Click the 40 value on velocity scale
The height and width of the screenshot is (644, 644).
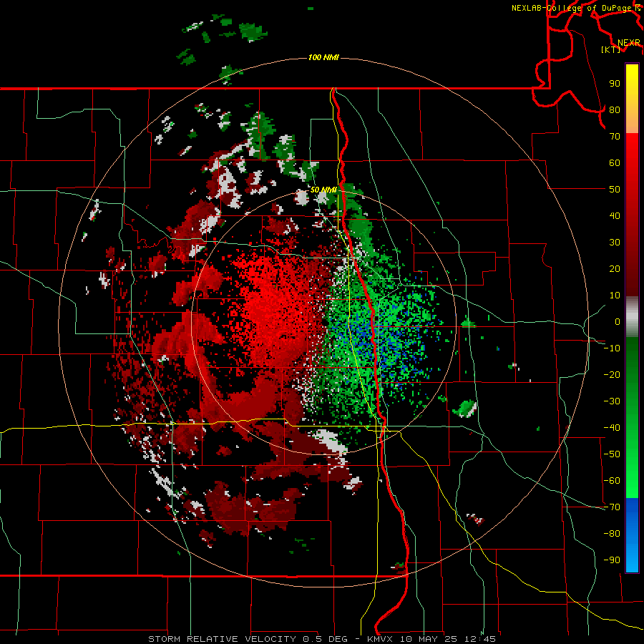tap(615, 215)
